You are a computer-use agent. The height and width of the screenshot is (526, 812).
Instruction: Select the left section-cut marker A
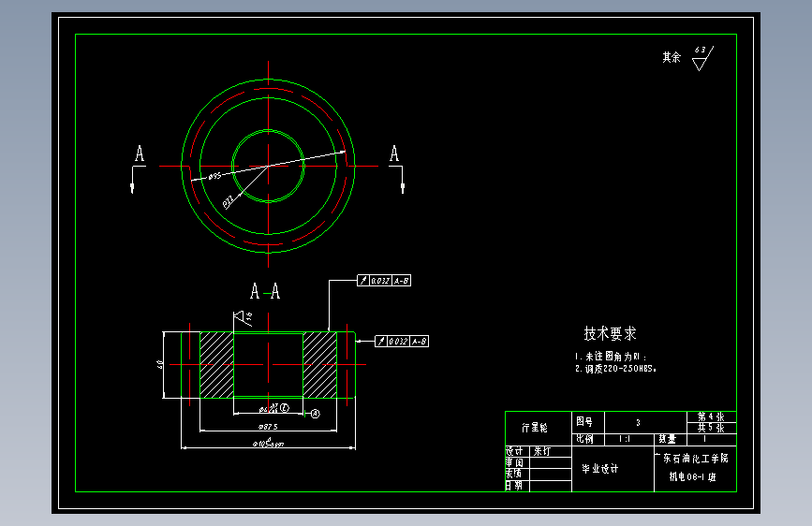click(x=139, y=153)
